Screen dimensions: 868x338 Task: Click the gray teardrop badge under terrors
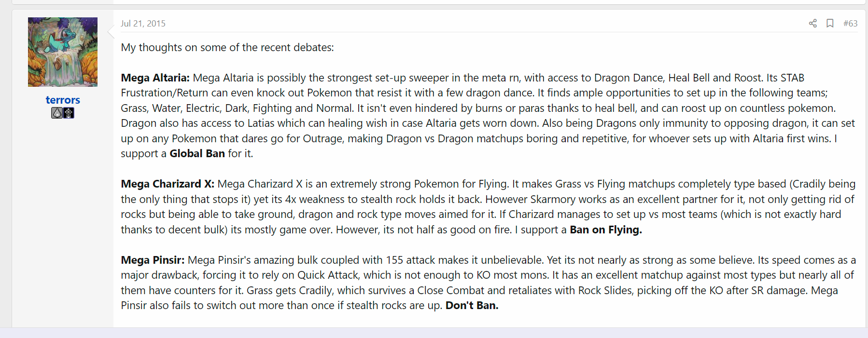tap(57, 113)
